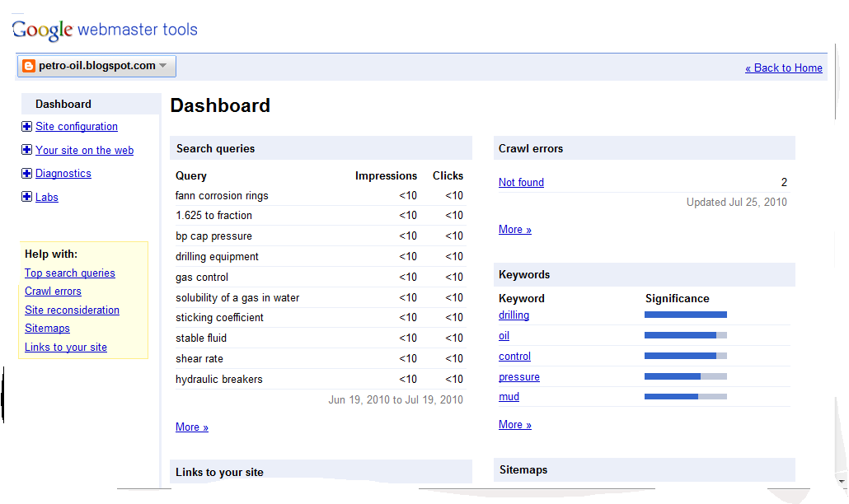This screenshot has height=504, width=849.
Task: Click the significance bar for control
Action: pos(686,356)
